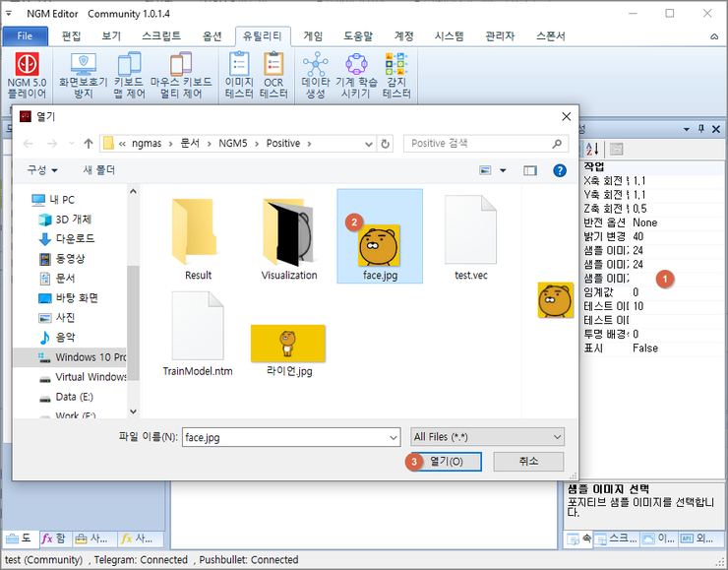Open the OCR 테스터 tool

[x=273, y=75]
